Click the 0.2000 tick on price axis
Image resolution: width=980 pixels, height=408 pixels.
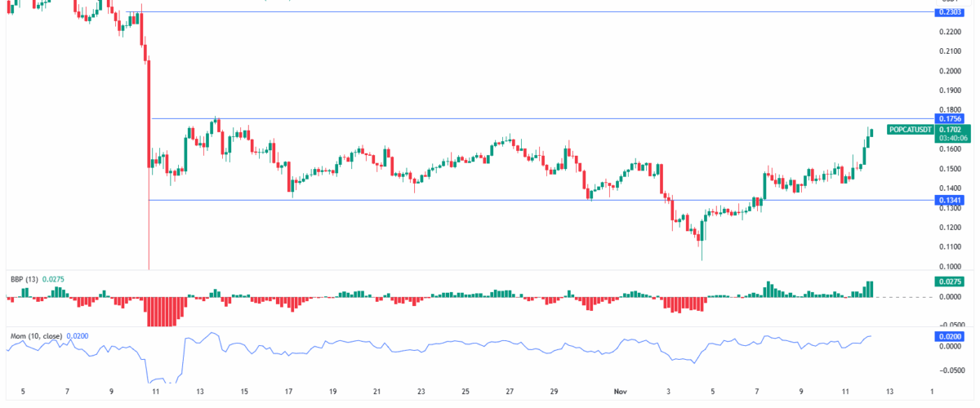[950, 70]
